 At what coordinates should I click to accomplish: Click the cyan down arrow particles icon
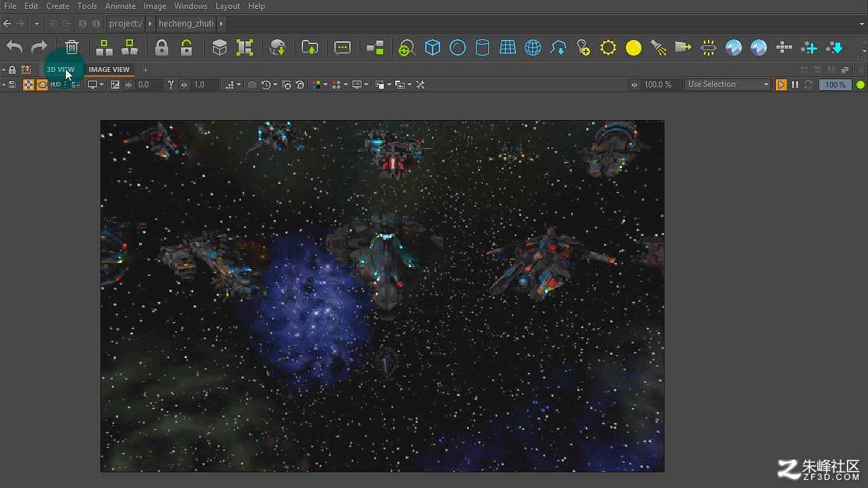click(x=835, y=47)
